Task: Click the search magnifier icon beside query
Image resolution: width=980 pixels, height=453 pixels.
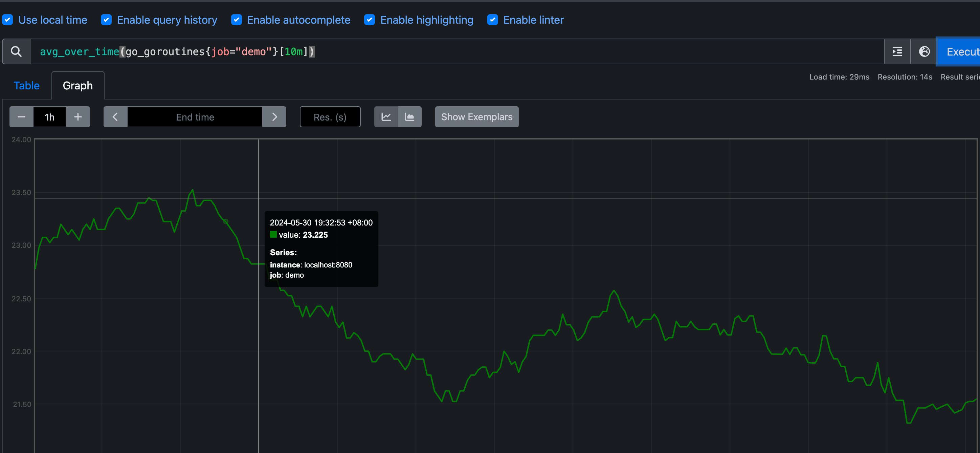Action: 16,51
